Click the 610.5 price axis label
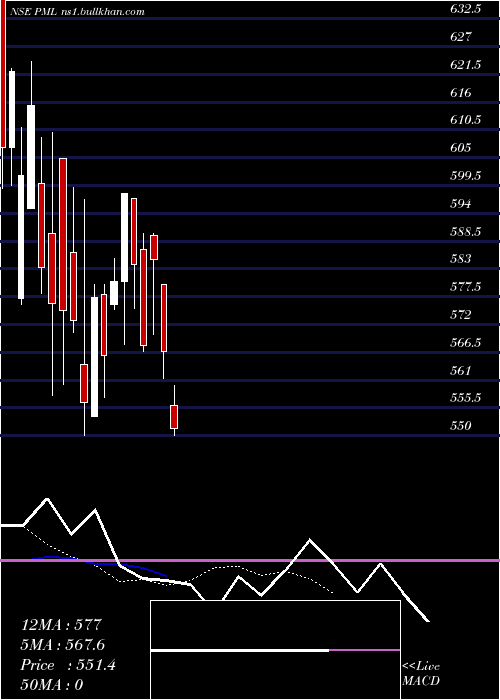This screenshot has height=700, width=500. [466, 120]
